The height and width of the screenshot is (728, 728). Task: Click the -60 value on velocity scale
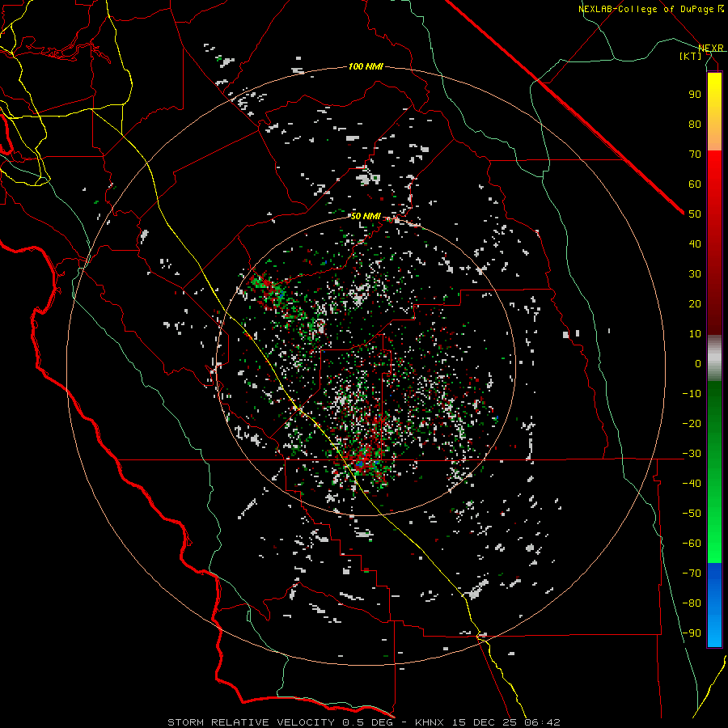pos(692,544)
